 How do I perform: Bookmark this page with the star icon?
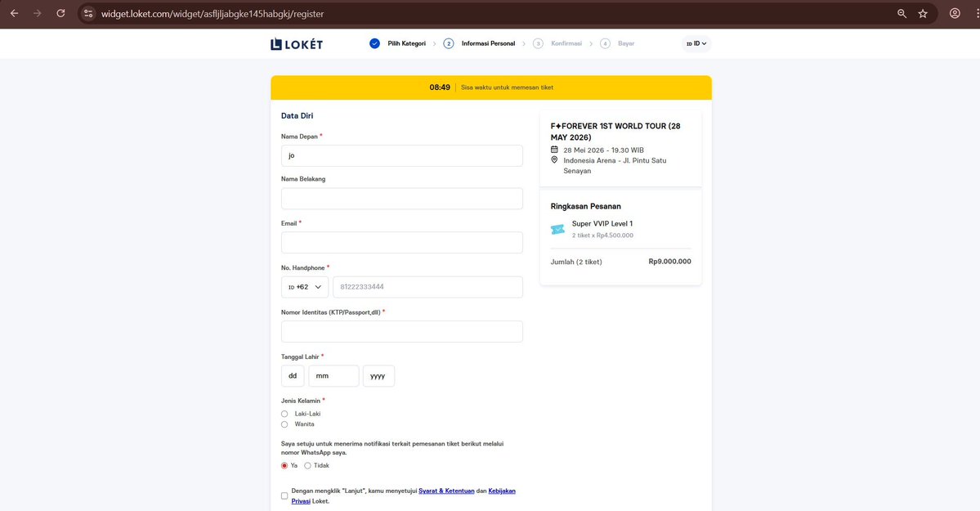coord(923,13)
